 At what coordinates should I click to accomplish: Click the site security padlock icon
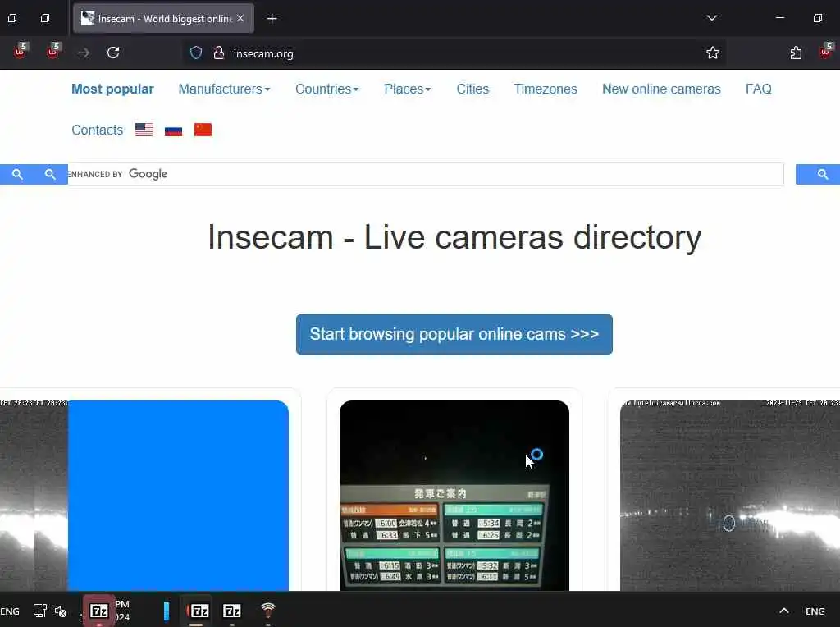click(x=218, y=53)
